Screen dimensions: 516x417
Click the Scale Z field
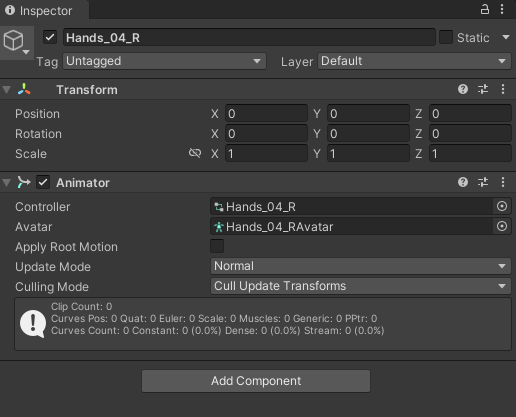pyautogui.click(x=470, y=154)
